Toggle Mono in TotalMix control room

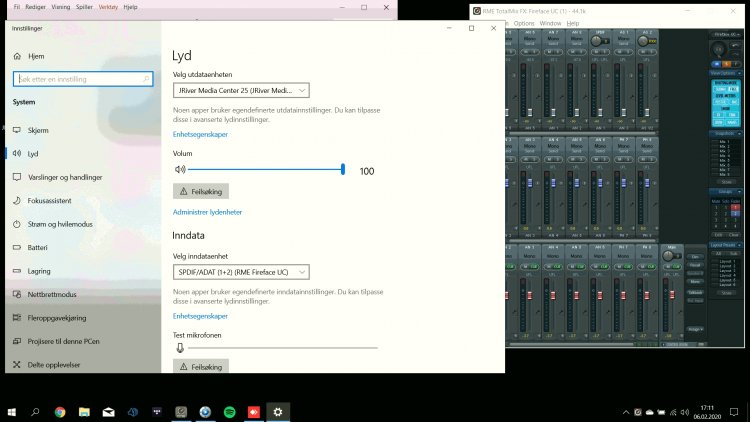(695, 281)
